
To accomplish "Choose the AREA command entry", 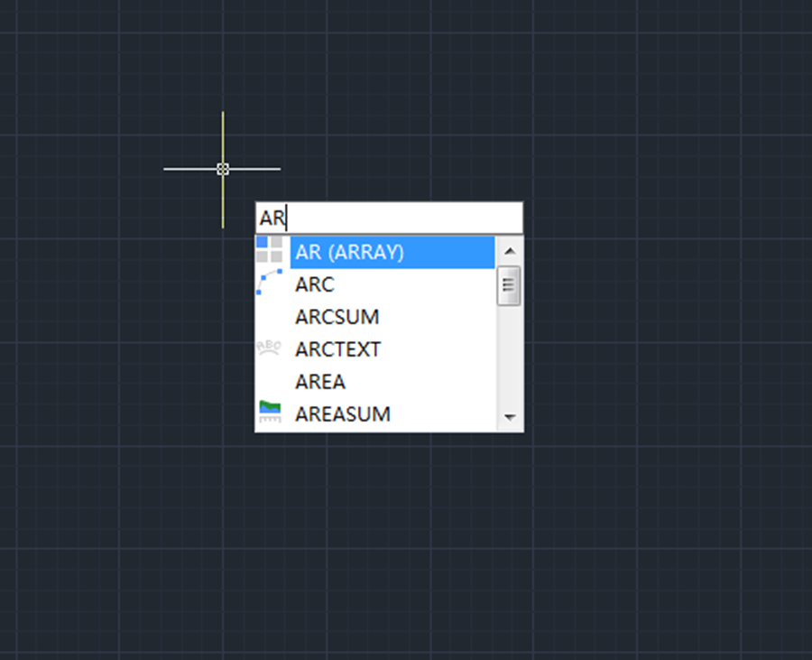I will pyautogui.click(x=320, y=382).
